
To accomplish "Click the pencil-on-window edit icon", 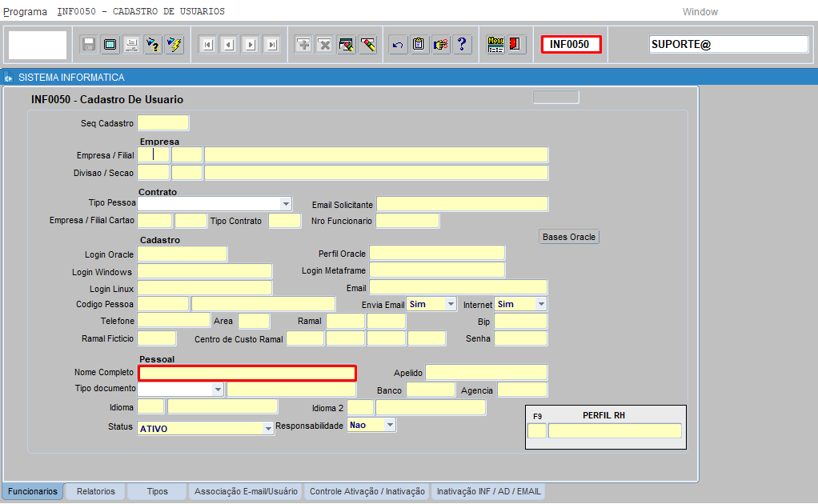I will point(346,44).
